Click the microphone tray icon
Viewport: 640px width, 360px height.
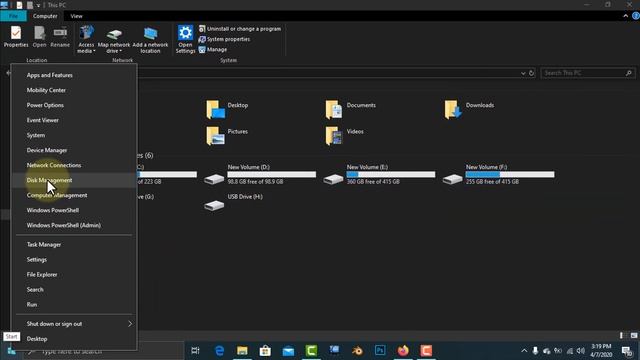pyautogui.click(x=535, y=351)
